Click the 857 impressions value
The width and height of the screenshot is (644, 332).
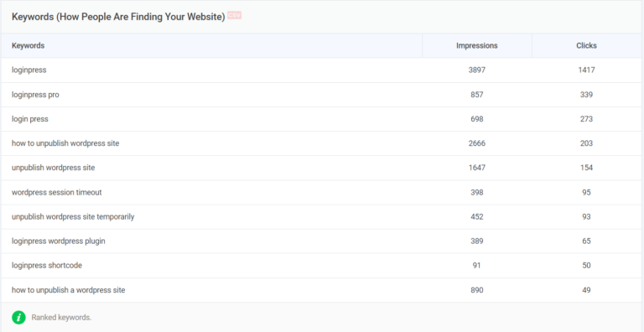tap(477, 95)
